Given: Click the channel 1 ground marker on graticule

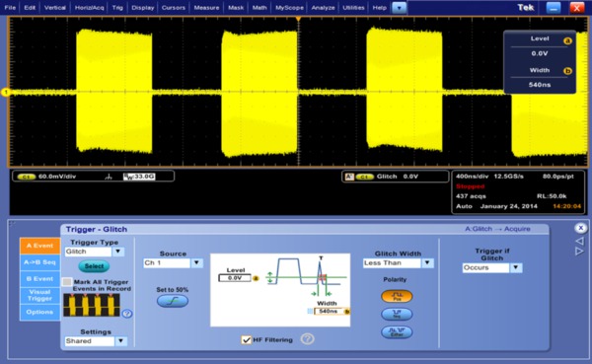Looking at the screenshot, I should coord(6,92).
